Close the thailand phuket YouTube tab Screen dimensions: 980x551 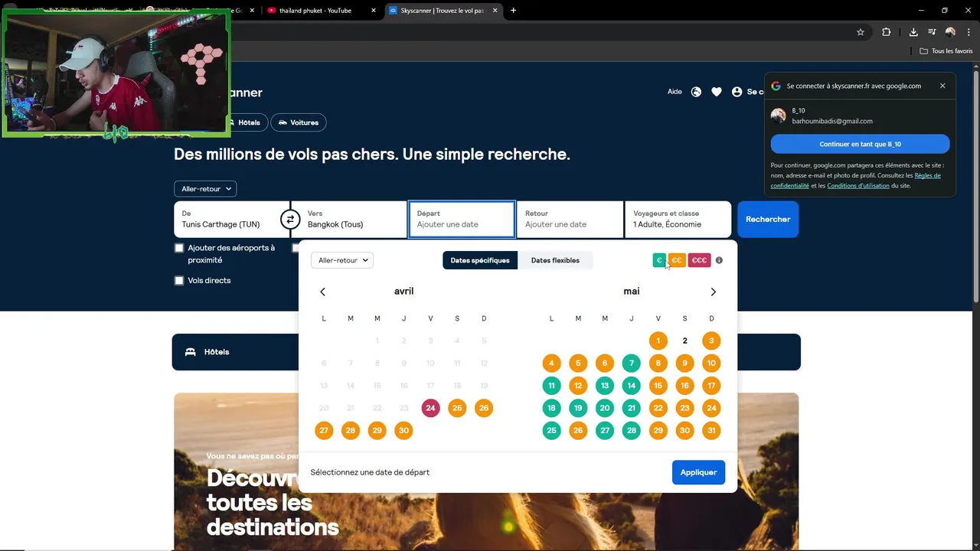click(374, 11)
